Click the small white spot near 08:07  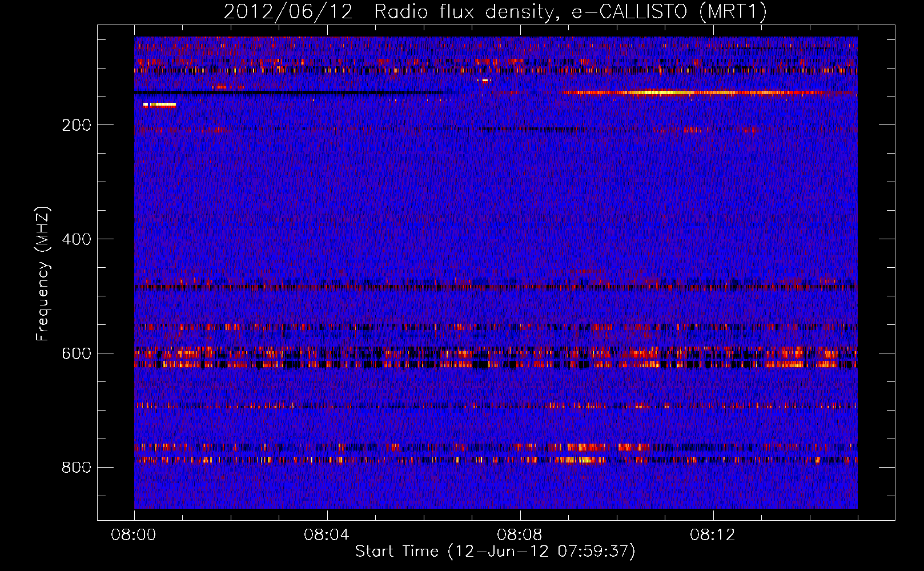coord(485,81)
